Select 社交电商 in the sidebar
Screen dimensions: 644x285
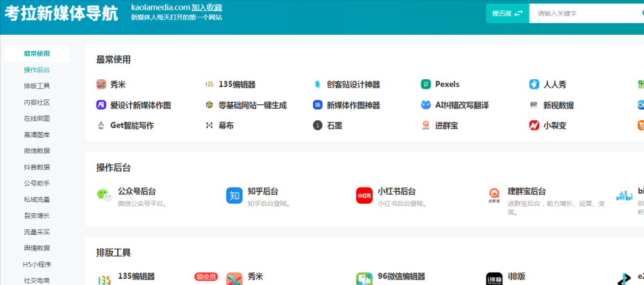37,280
